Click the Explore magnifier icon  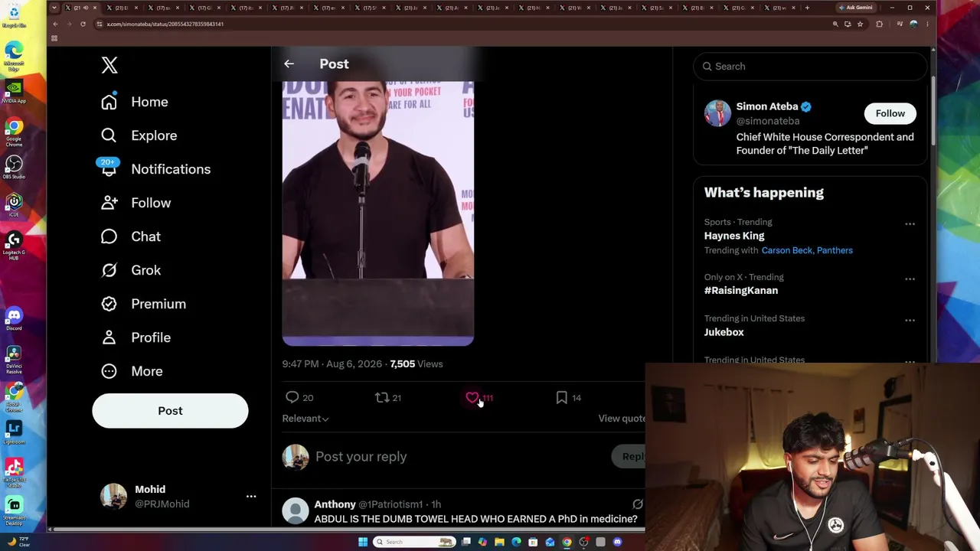click(x=109, y=135)
